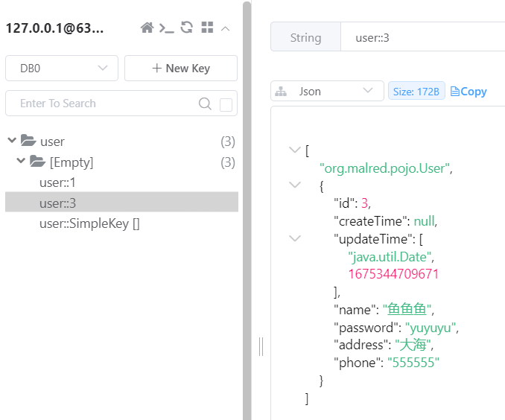
Task: Open the DB0 database dropdown
Action: pos(62,69)
